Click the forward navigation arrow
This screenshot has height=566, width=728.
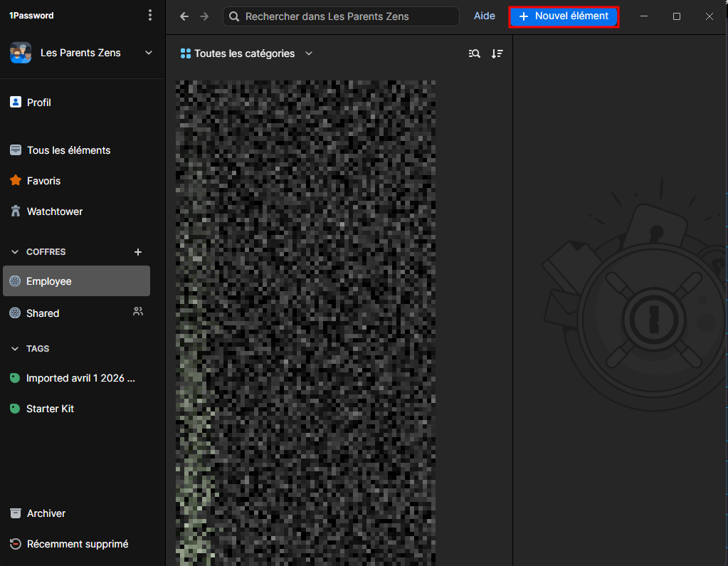tap(204, 16)
